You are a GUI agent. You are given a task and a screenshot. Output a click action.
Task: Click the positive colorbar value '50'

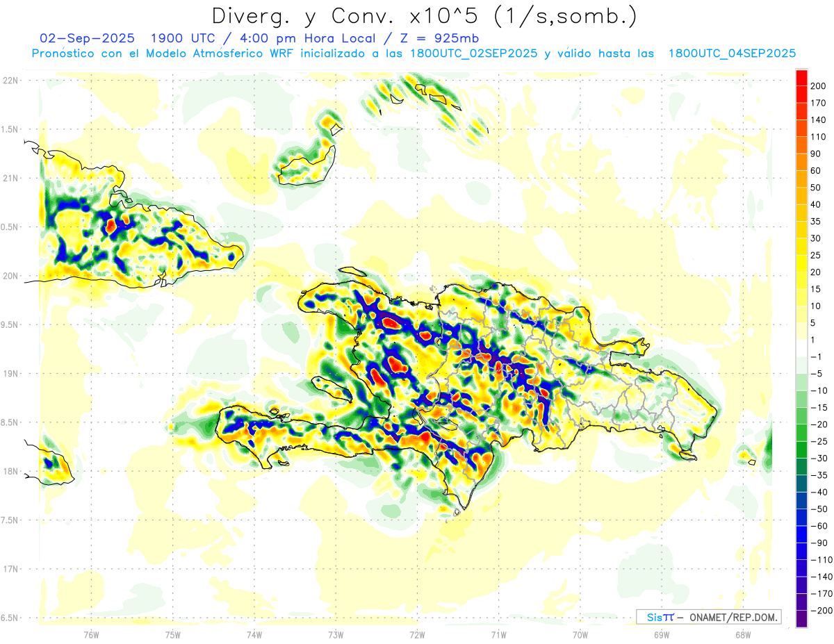coord(815,188)
